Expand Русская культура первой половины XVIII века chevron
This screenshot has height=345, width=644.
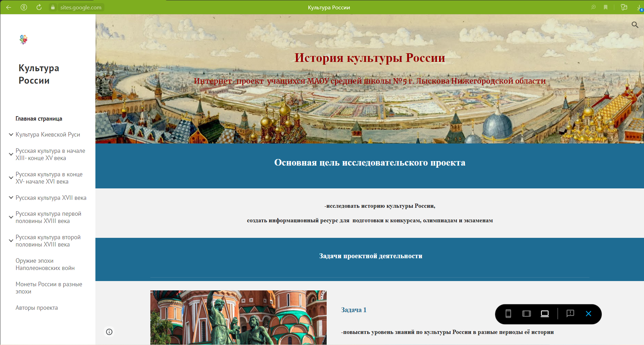click(x=11, y=217)
